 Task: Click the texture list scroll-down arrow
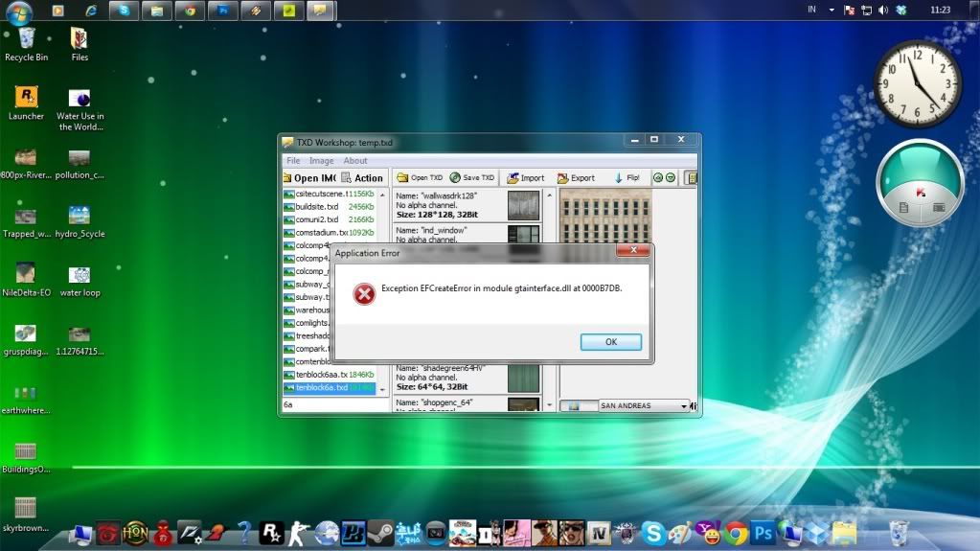click(x=549, y=405)
